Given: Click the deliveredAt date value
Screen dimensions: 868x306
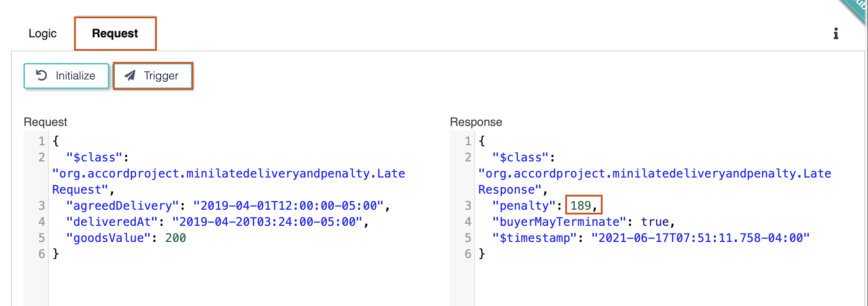Looking at the screenshot, I should click(x=267, y=222).
